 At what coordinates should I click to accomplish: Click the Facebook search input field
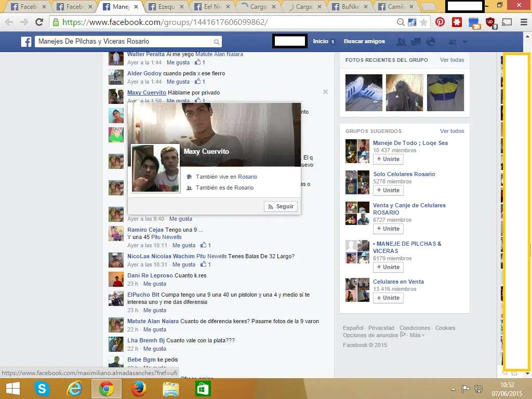(x=124, y=42)
